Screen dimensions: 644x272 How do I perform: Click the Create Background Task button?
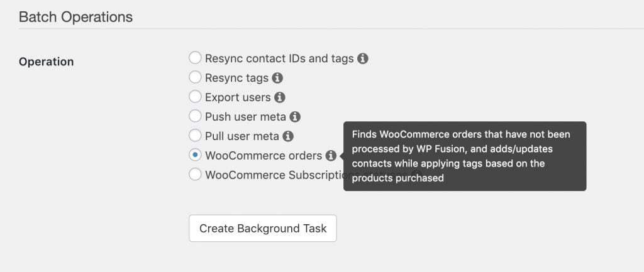(x=263, y=228)
